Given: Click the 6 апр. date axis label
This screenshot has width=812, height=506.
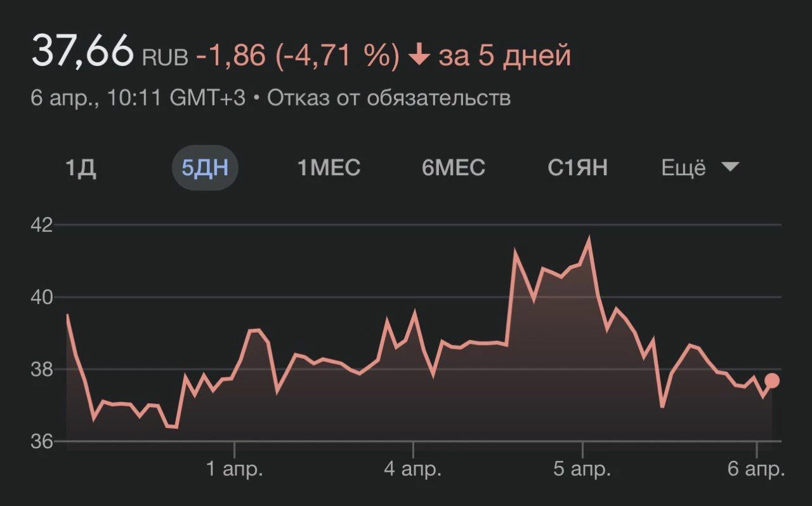Looking at the screenshot, I should (x=756, y=470).
